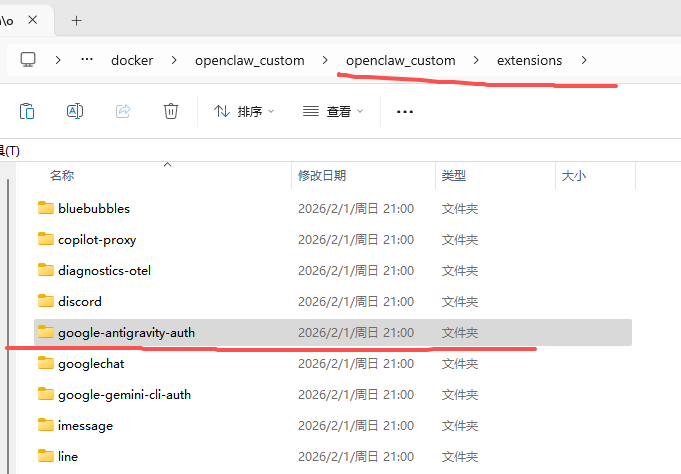Image resolution: width=681 pixels, height=474 pixels.
Task: Select the extensions breadcrumb segment
Action: pyautogui.click(x=529, y=60)
